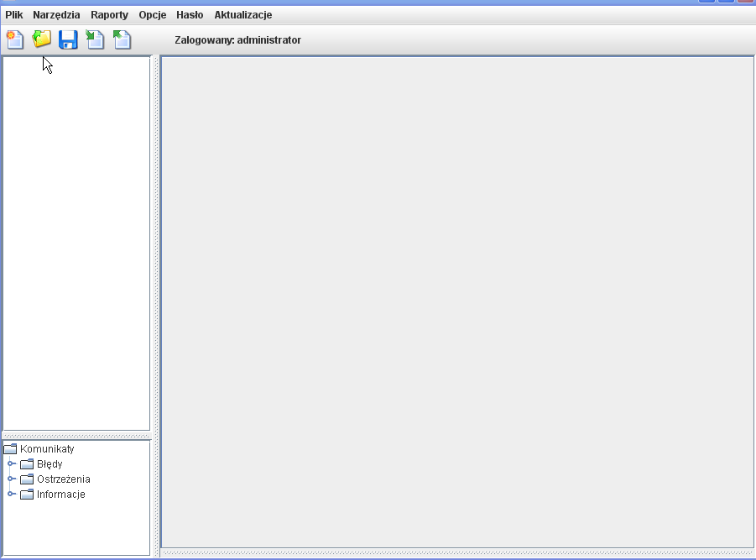Expand the Ostrzeżenia tree node
756x560 pixels.
pyautogui.click(x=12, y=479)
